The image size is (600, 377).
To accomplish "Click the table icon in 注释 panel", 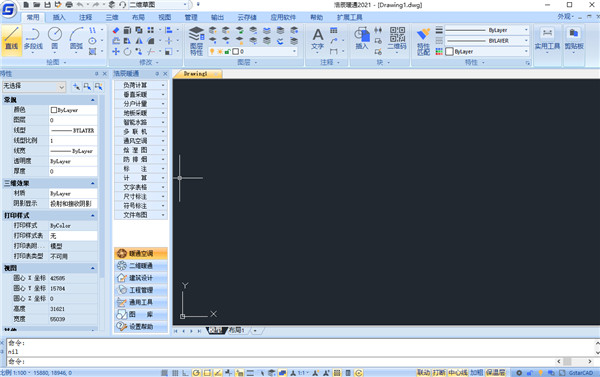I will (334, 30).
